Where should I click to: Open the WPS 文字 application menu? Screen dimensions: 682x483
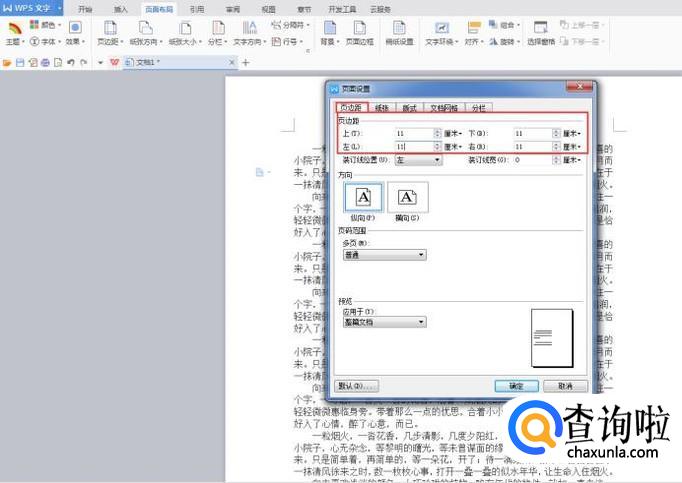coord(31,8)
